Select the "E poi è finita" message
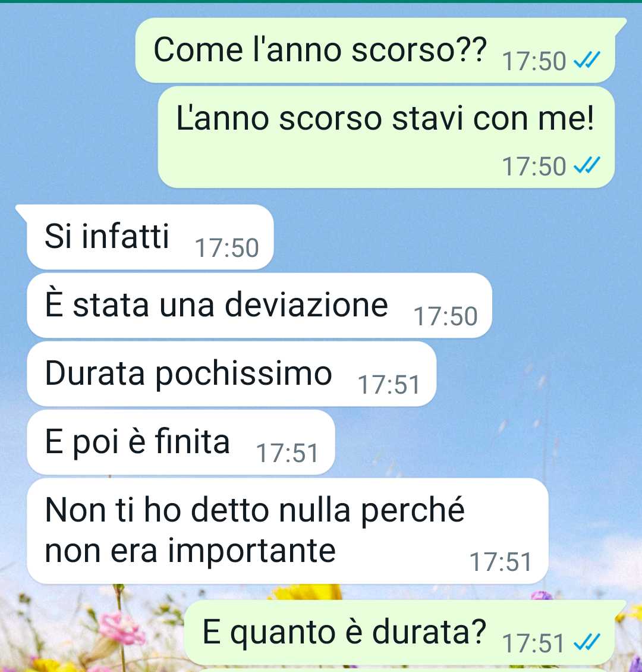This screenshot has height=672, width=642. click(181, 442)
